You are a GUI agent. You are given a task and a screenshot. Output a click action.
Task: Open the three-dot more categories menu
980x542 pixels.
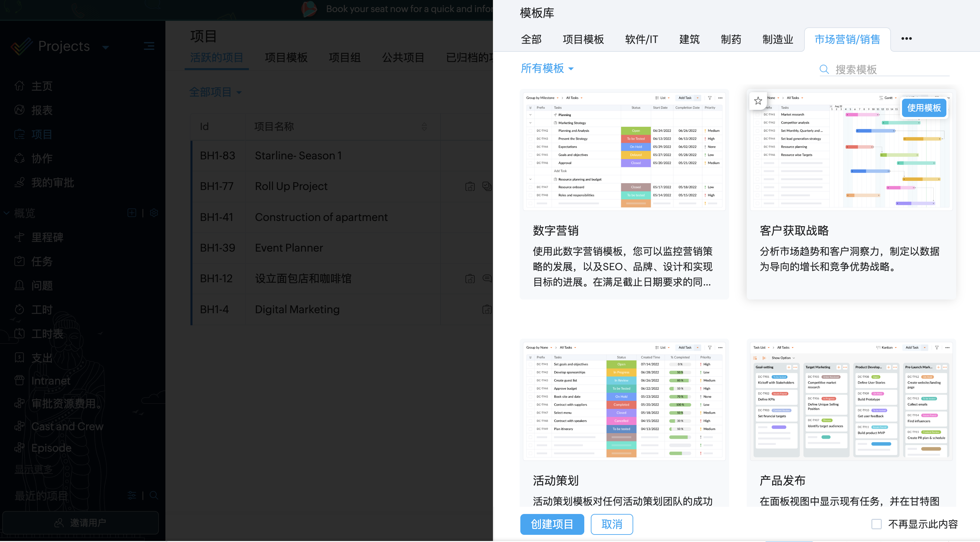click(x=906, y=39)
